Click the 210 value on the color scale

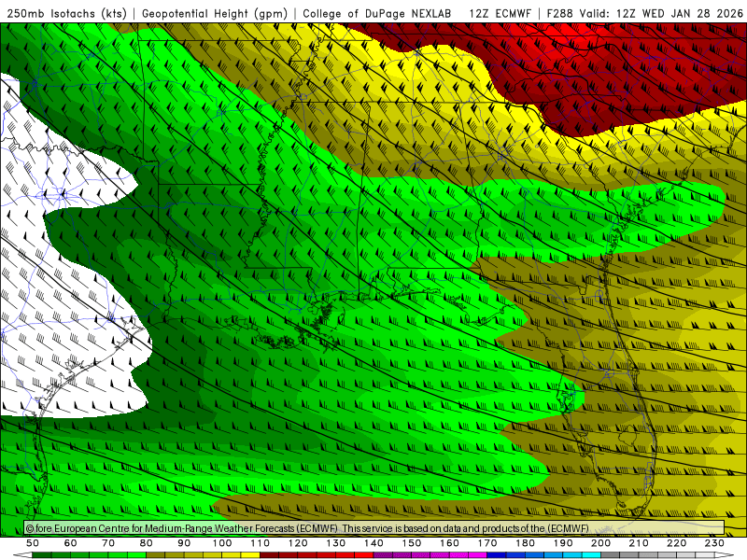[639, 543]
